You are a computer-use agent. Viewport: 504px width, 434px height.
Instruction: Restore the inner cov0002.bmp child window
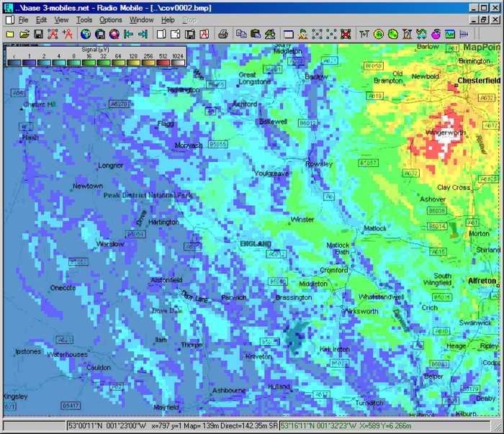pos(484,20)
